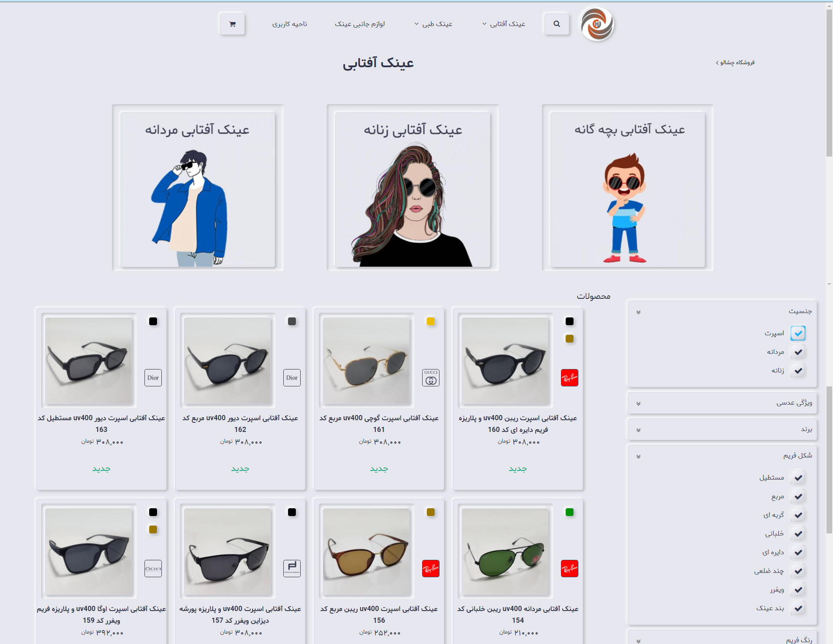Viewport: 833px width, 644px height.
Task: Expand the ویژگی عدسی filter panel
Action: click(x=638, y=403)
